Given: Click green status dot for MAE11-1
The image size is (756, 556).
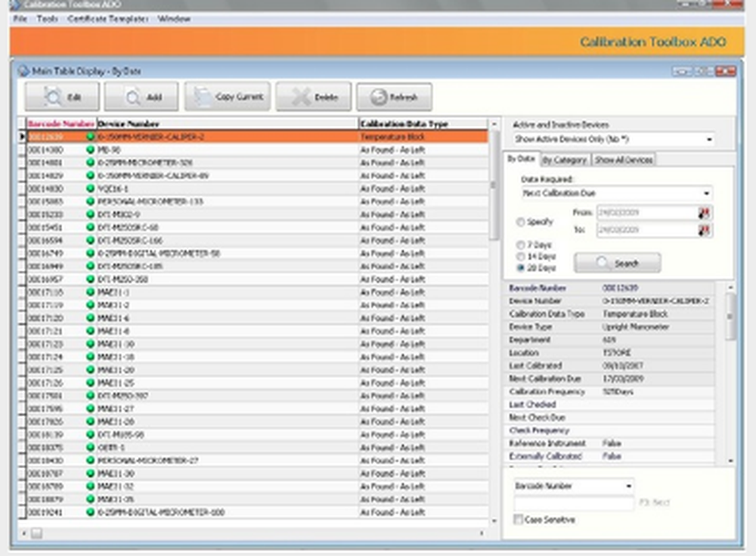Looking at the screenshot, I should coord(90,292).
